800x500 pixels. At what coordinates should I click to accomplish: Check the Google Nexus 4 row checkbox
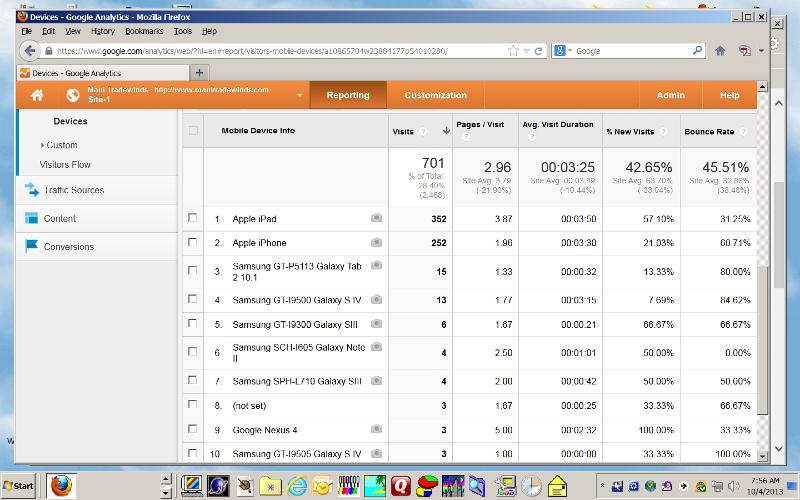[192, 429]
